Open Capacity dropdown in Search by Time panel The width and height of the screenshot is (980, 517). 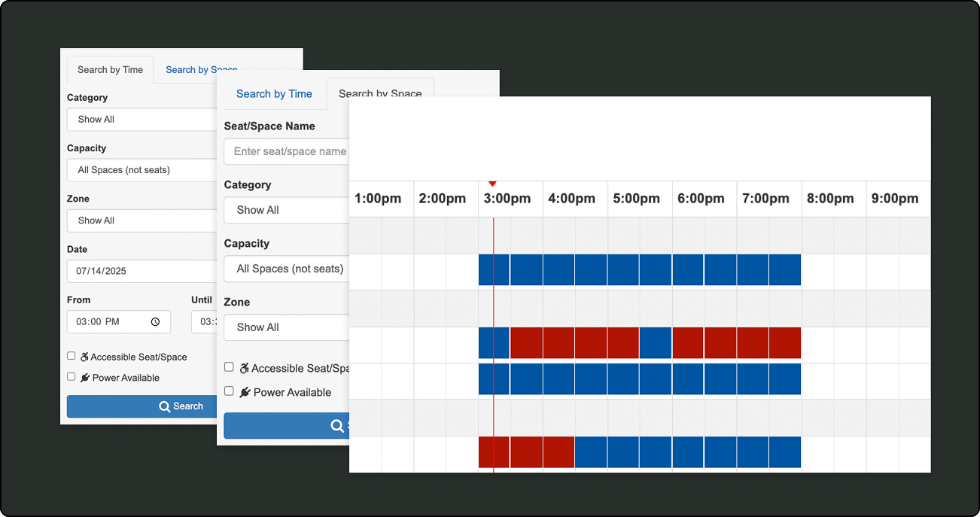pyautogui.click(x=142, y=169)
